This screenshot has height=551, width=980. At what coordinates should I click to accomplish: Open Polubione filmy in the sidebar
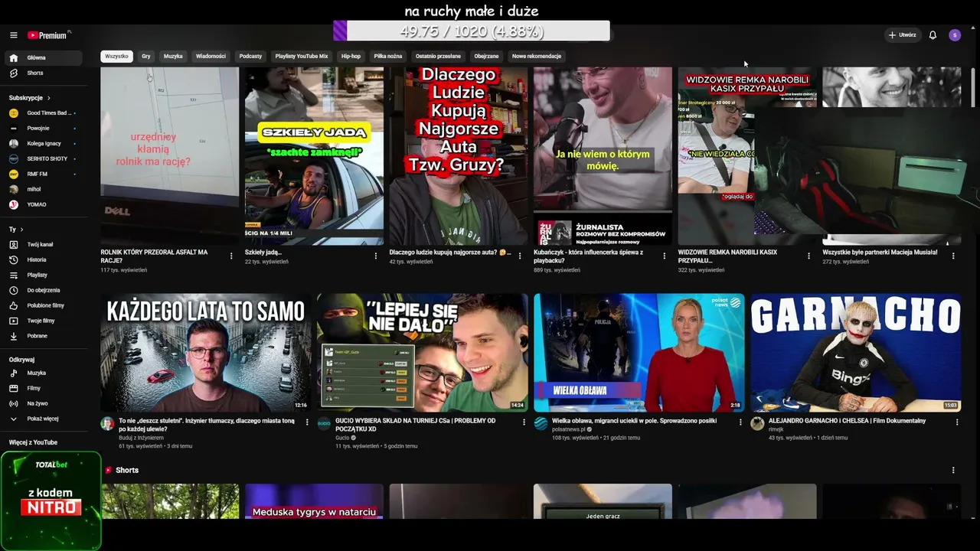point(44,306)
